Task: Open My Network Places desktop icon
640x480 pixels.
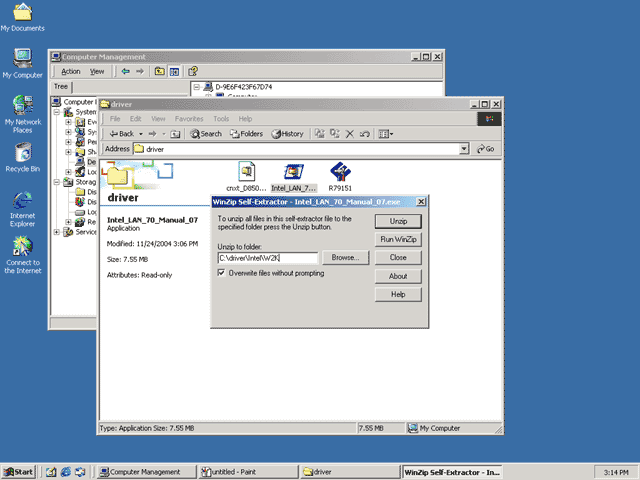Action: 22,114
